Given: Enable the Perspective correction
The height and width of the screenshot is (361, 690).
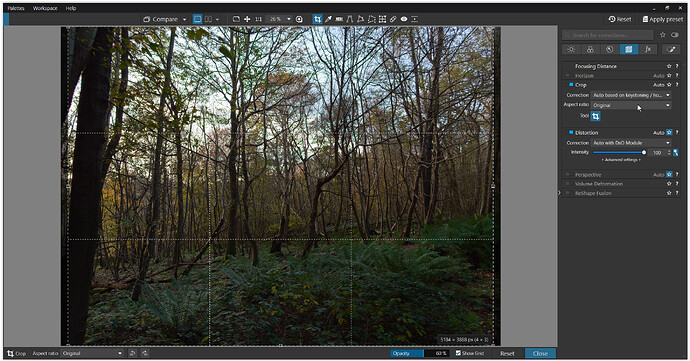Looking at the screenshot, I should click(x=568, y=175).
